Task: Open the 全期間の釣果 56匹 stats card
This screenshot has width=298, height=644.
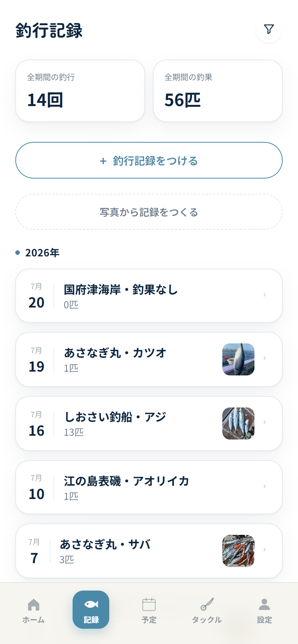Action: [x=218, y=91]
